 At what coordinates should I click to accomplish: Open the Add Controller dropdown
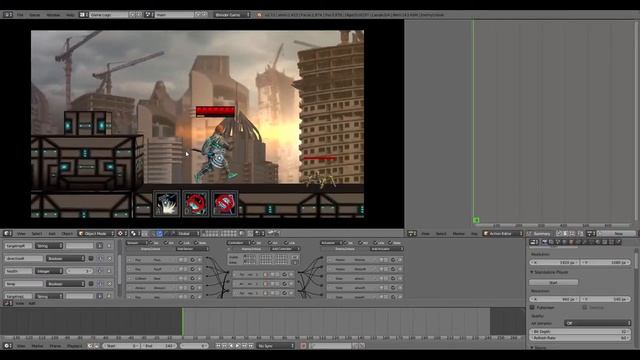tap(285, 249)
